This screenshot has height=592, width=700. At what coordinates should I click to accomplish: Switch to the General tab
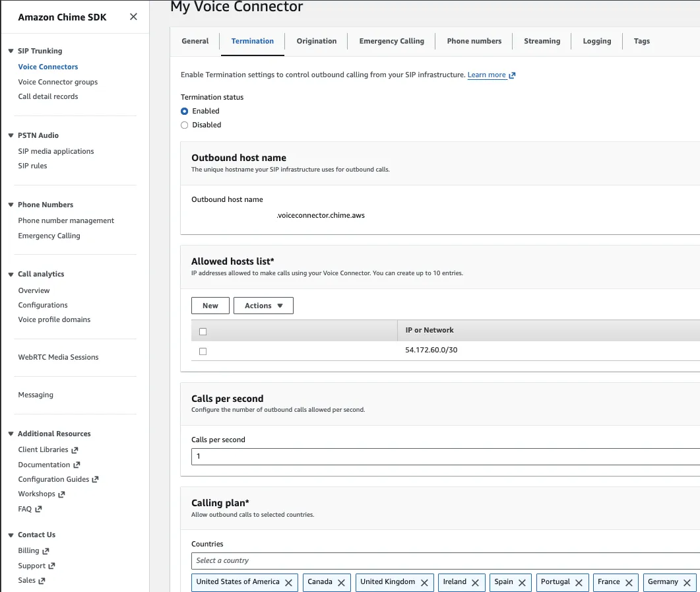[x=195, y=41]
